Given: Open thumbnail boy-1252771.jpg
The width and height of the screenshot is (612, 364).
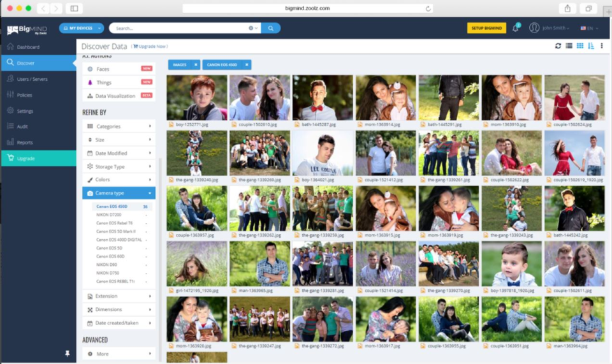Looking at the screenshot, I should coord(197,98).
